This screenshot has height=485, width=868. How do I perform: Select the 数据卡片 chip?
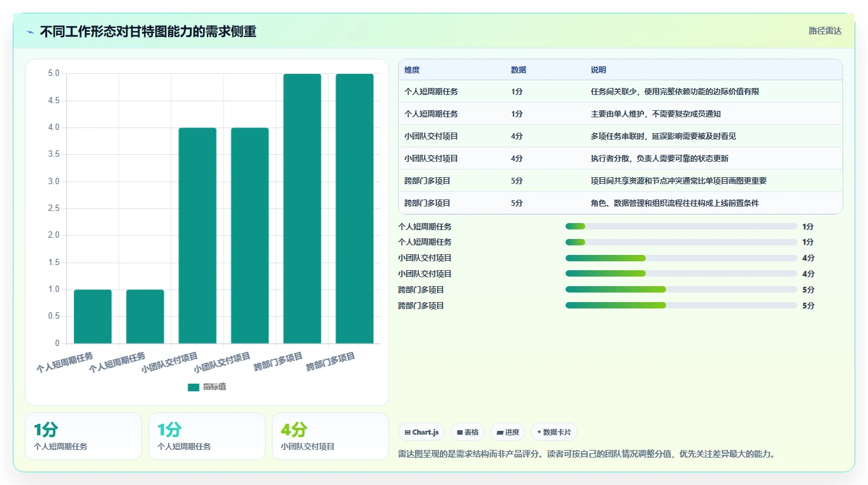(x=554, y=432)
